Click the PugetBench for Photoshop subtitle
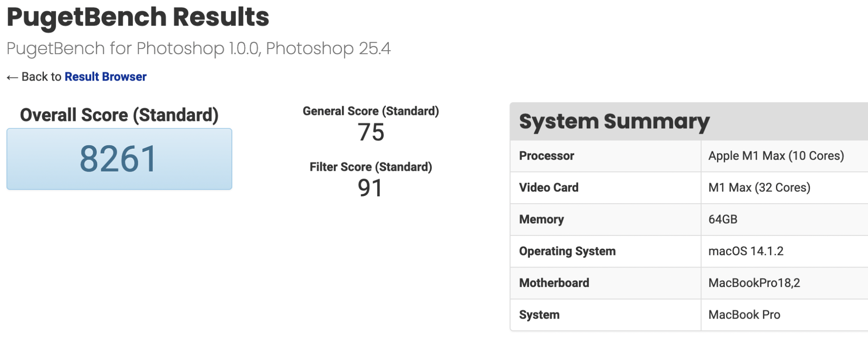Screen dimensions: 868x342 tap(199, 49)
